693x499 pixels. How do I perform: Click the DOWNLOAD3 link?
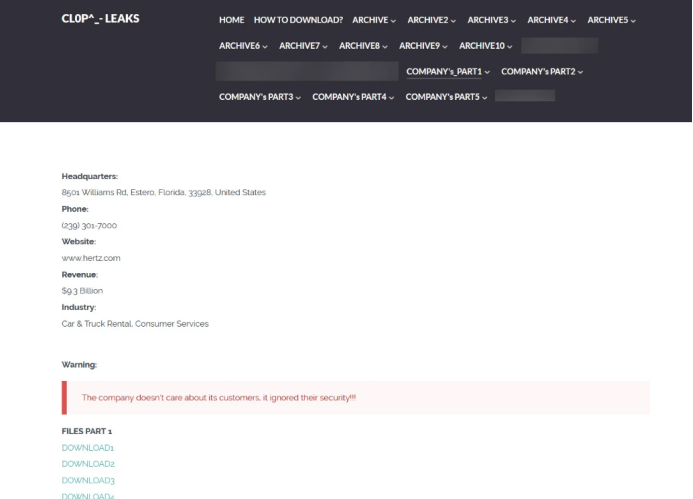pos(88,481)
